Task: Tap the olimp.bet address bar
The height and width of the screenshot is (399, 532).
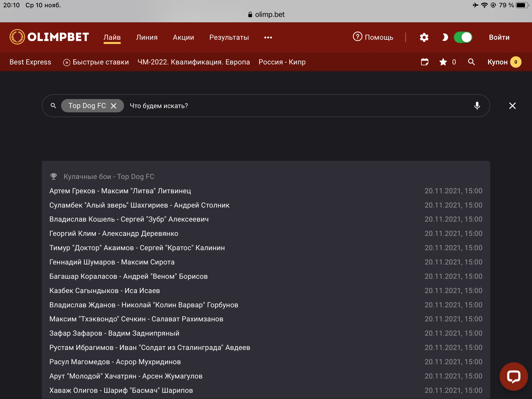Action: pyautogui.click(x=266, y=15)
